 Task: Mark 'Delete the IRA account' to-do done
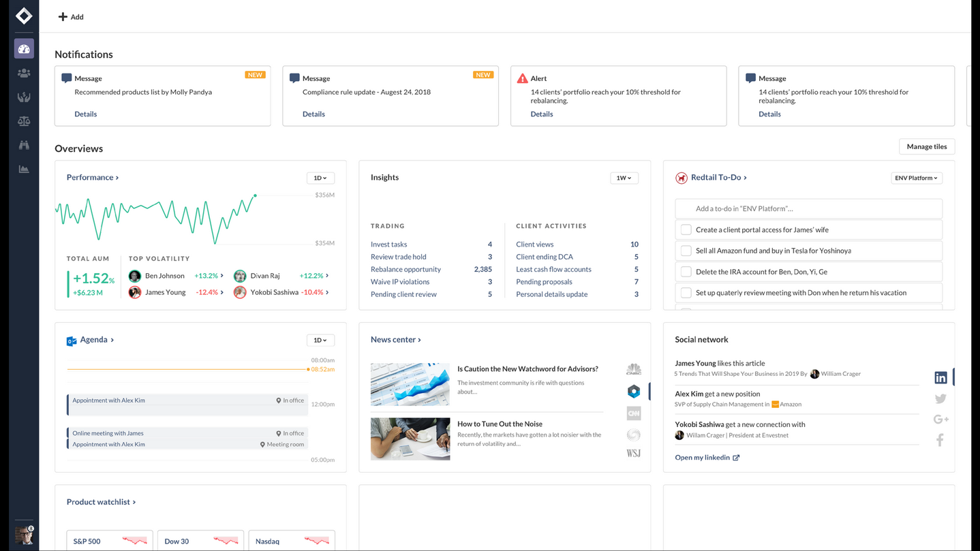(686, 272)
